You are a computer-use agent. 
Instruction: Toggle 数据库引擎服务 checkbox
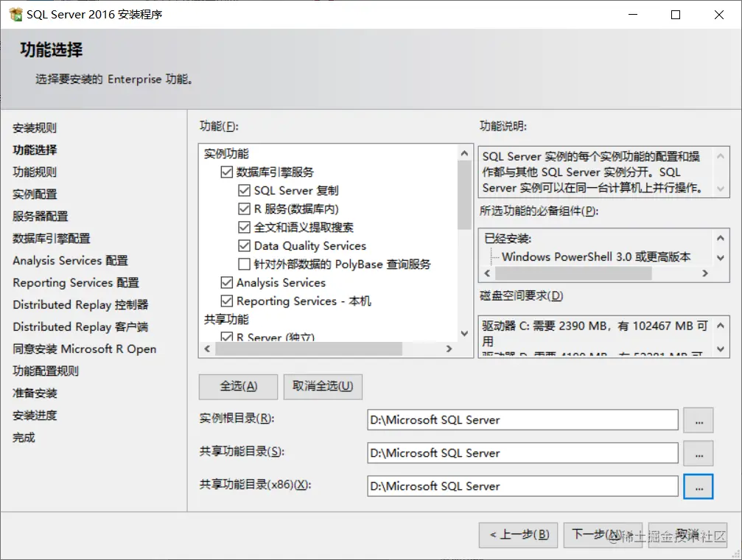click(227, 172)
